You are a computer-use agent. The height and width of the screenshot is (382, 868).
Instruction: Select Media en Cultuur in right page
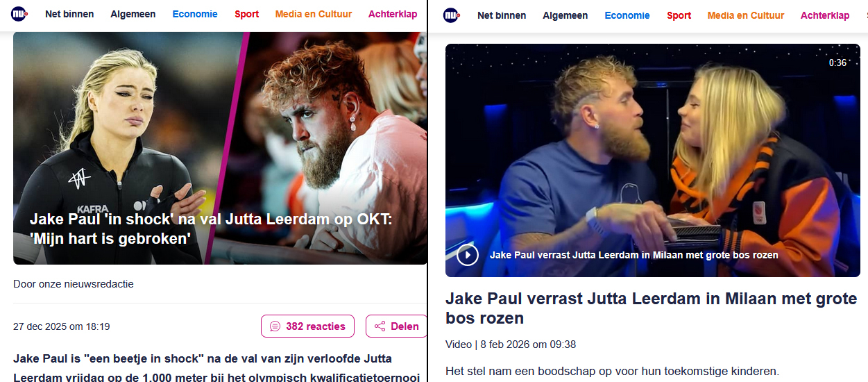click(746, 15)
